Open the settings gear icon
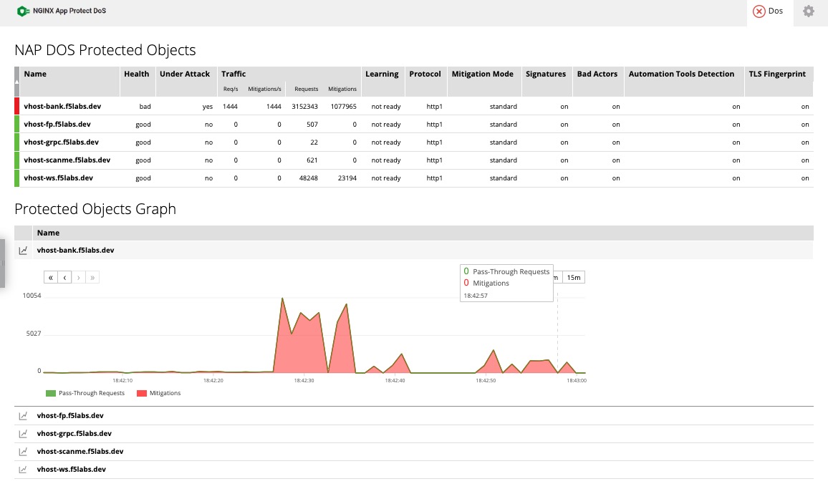Image resolution: width=828 pixels, height=504 pixels. pyautogui.click(x=809, y=11)
